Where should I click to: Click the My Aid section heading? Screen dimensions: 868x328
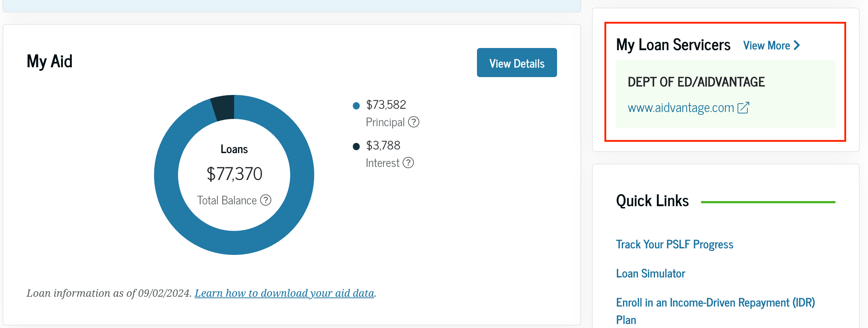point(50,61)
